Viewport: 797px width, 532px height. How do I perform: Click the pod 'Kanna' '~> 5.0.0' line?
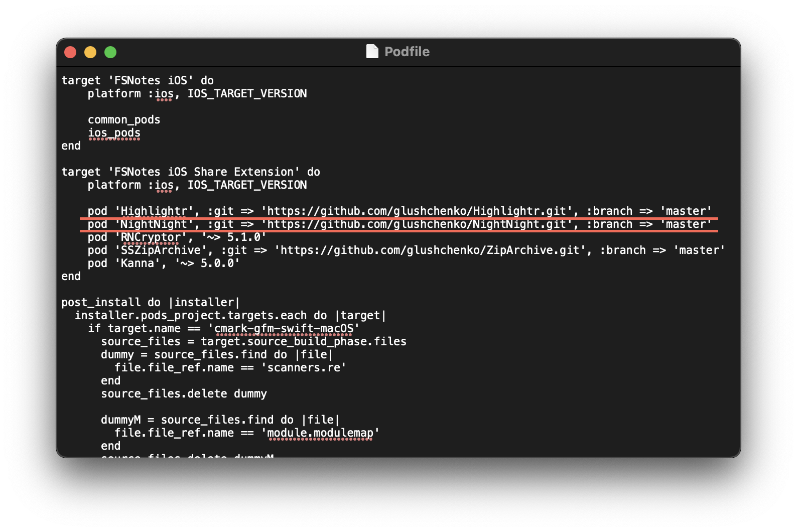pyautogui.click(x=164, y=263)
